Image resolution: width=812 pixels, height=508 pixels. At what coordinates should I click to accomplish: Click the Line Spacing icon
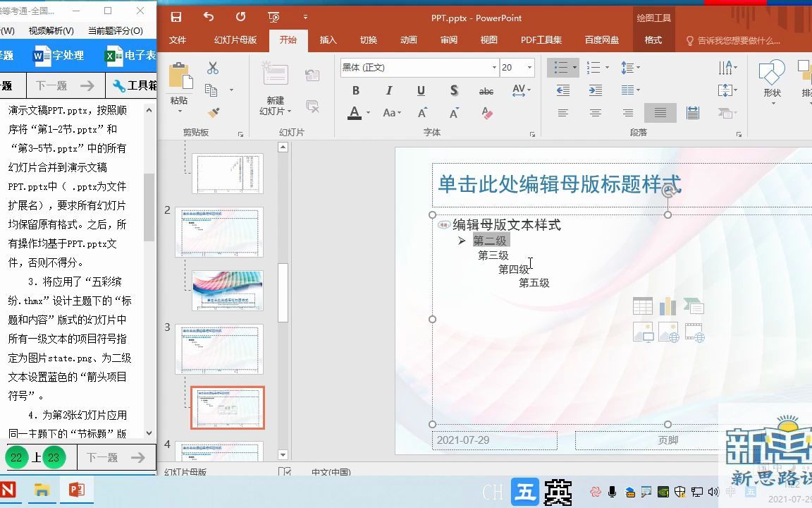point(629,68)
